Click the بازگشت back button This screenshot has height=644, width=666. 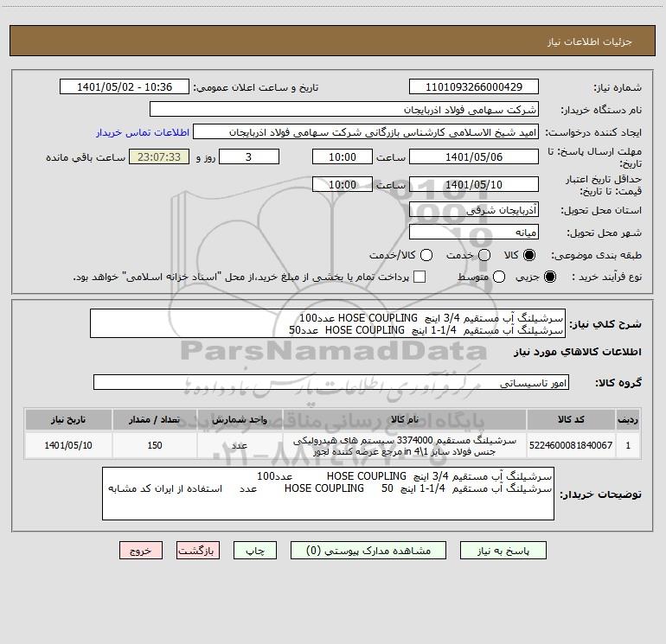point(198,551)
